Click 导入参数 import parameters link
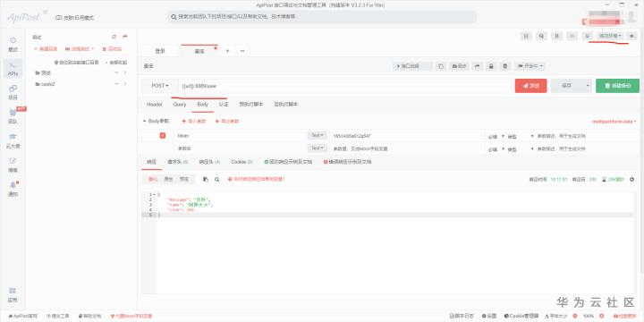The width and height of the screenshot is (644, 322). click(x=194, y=122)
